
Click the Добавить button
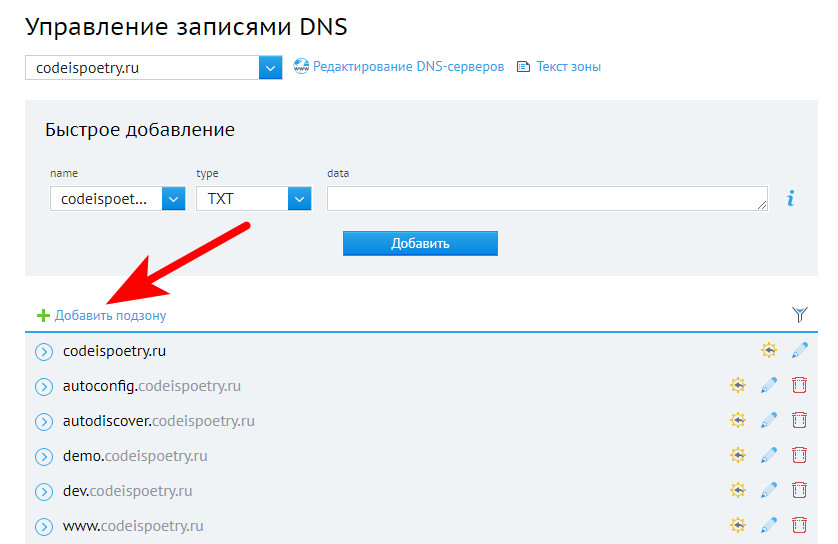tap(420, 243)
